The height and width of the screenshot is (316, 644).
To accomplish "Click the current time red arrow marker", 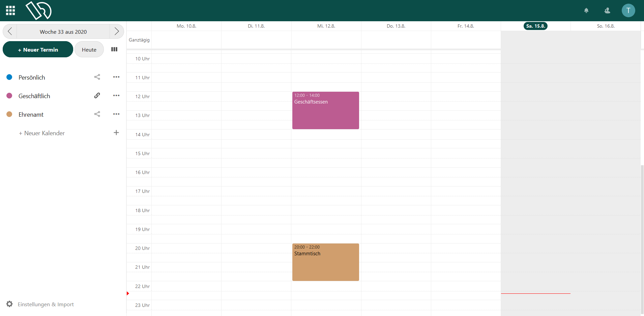I will [128, 293].
